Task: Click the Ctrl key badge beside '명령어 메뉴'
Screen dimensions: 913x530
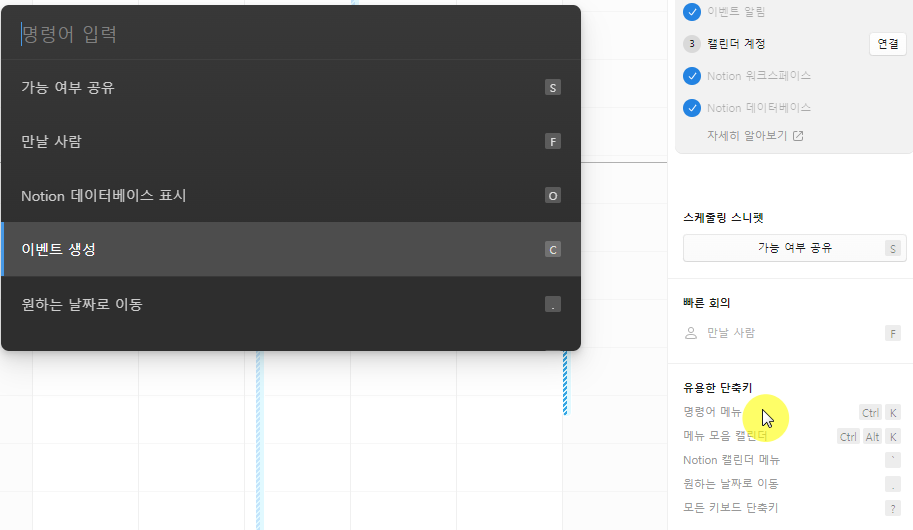Action: click(870, 413)
